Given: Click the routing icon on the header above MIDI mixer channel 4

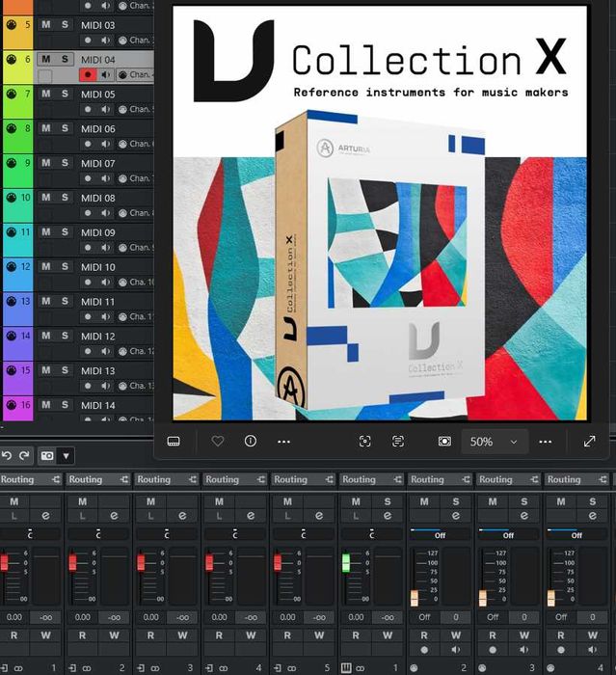Looking at the screenshot, I should 603,479.
